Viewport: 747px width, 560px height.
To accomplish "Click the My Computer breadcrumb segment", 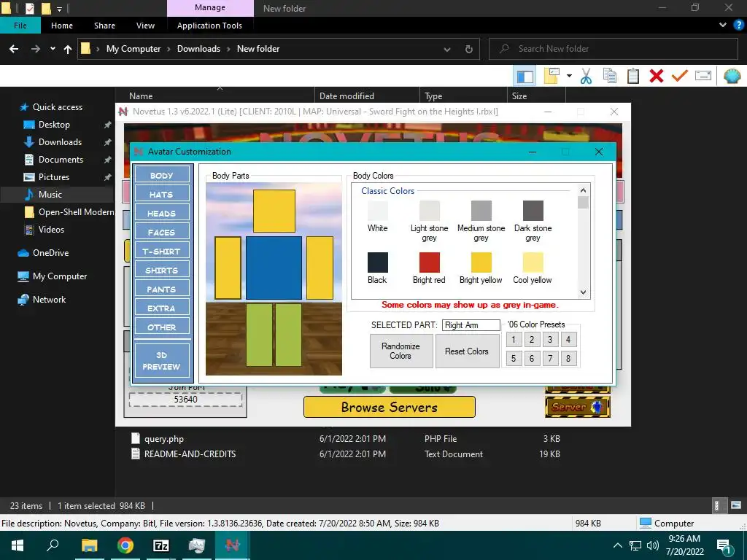I will pyautogui.click(x=133, y=49).
